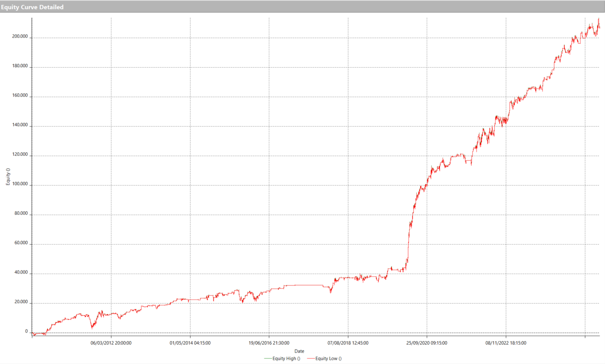Toggle the Equity High legend label
The image size is (605, 364).
[286, 359]
